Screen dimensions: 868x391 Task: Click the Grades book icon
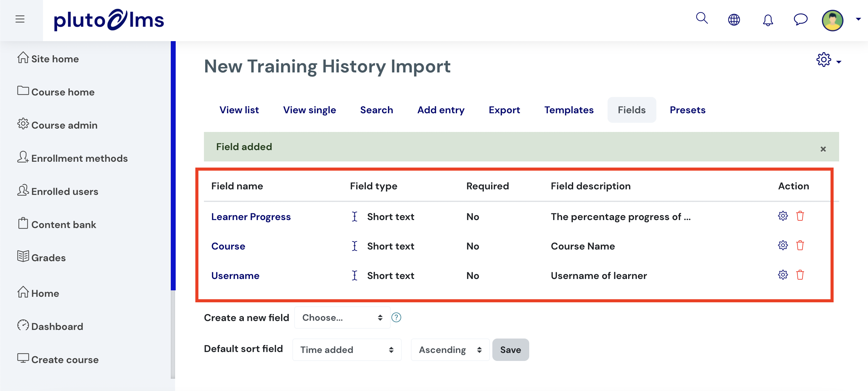coord(23,256)
